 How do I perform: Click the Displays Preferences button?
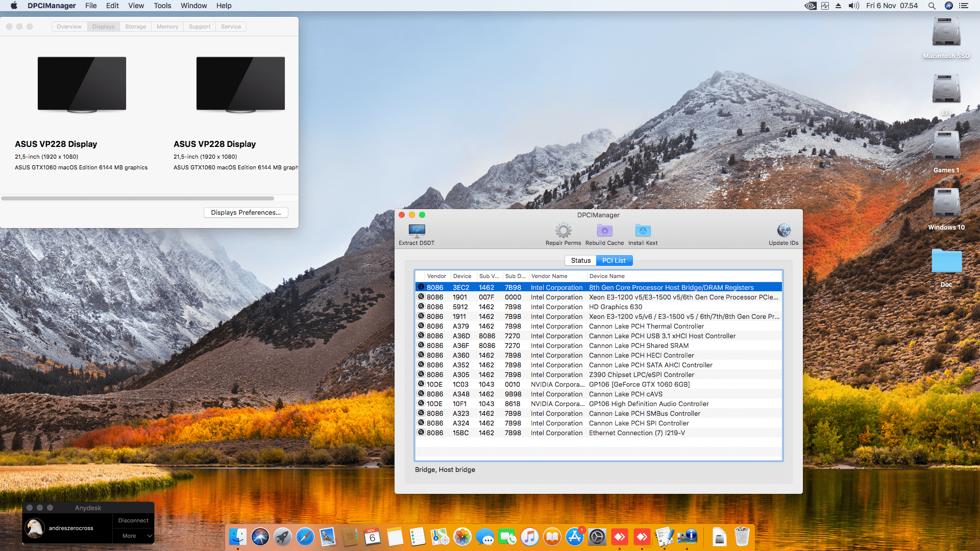[x=246, y=212]
